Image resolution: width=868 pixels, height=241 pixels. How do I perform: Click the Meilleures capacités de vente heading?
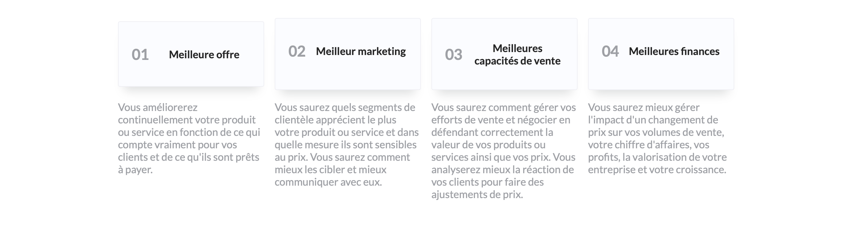click(x=517, y=55)
